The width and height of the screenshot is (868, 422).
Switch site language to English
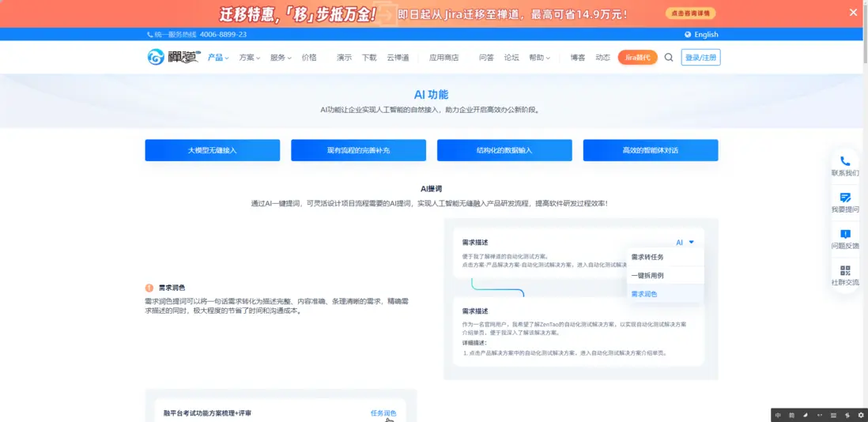[706, 34]
